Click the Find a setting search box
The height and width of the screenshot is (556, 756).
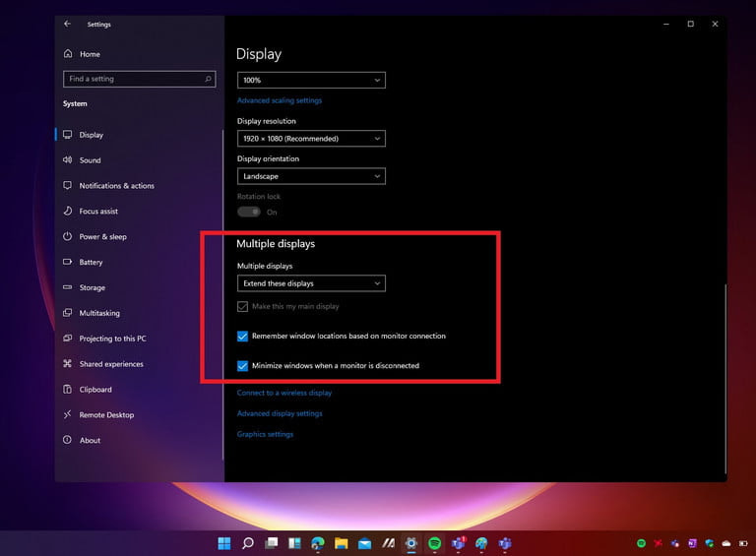(x=138, y=79)
